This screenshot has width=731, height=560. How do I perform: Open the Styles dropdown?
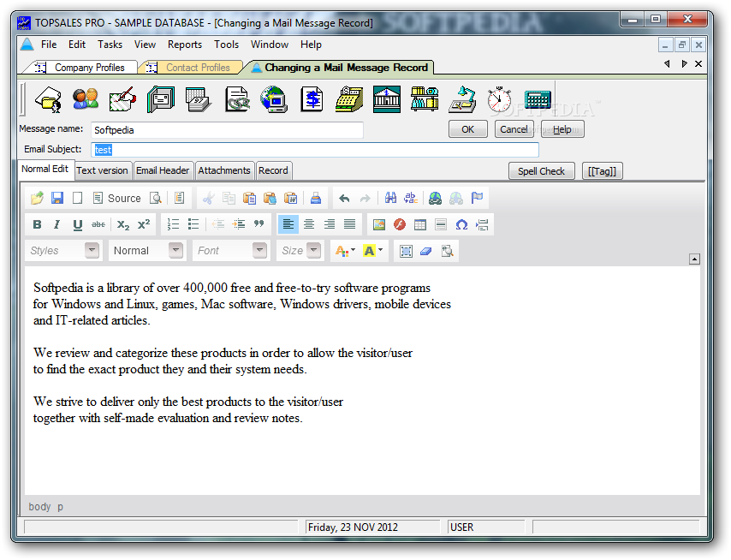(63, 251)
